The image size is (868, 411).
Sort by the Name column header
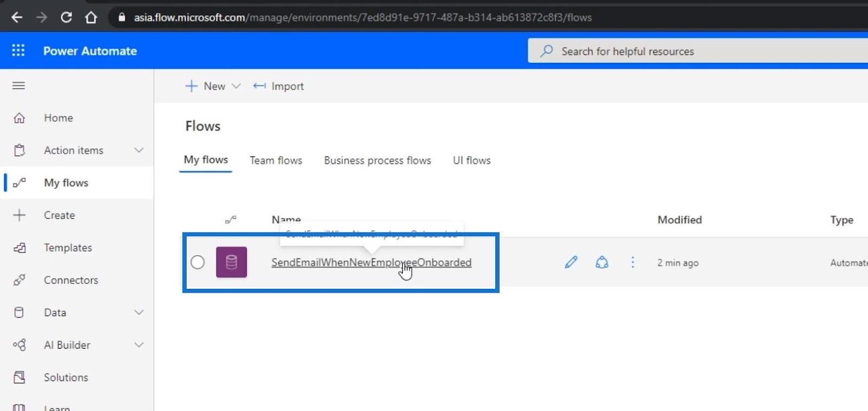pos(286,220)
